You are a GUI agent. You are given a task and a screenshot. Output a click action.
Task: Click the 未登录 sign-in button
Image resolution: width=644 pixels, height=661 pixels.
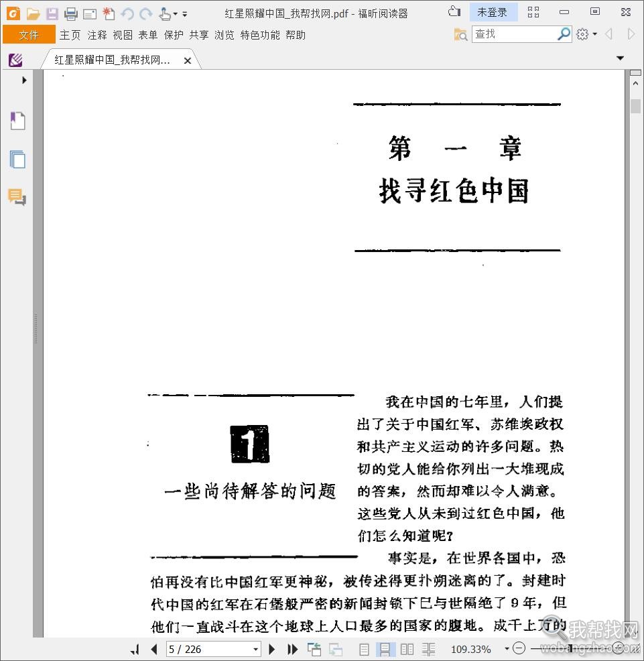[493, 12]
